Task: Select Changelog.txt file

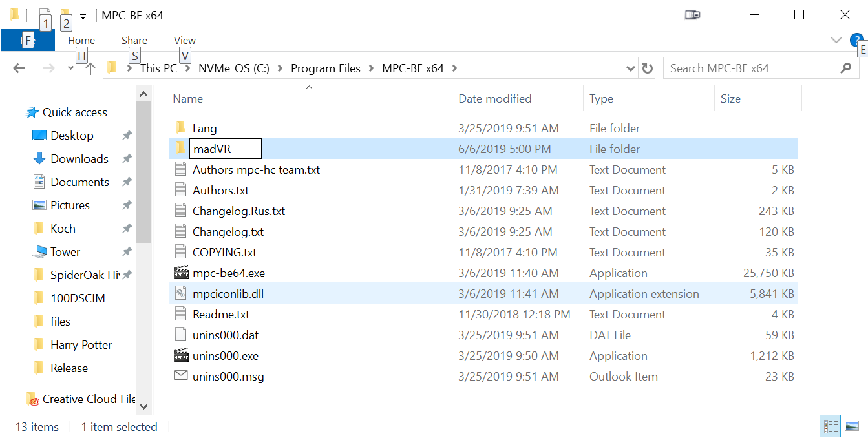Action: coord(228,231)
